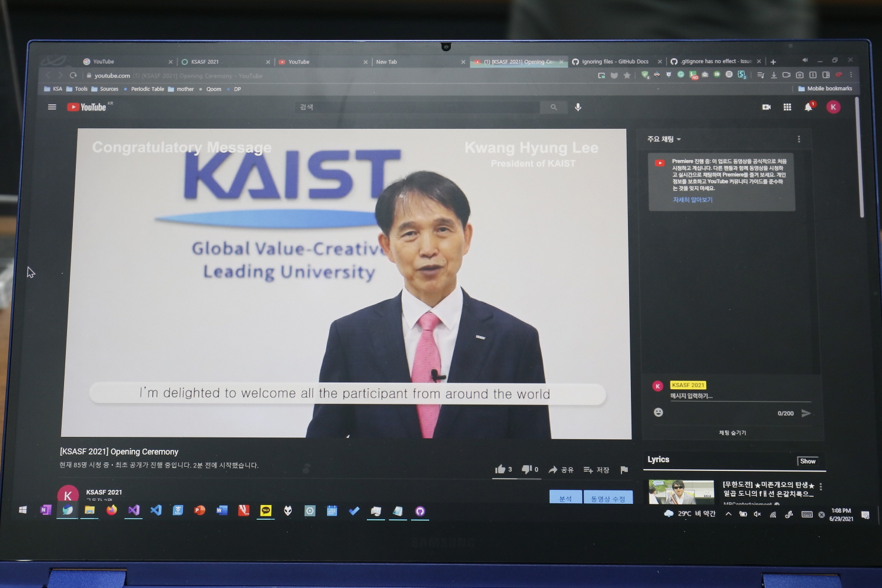Open the K account avatar menu

point(833,107)
